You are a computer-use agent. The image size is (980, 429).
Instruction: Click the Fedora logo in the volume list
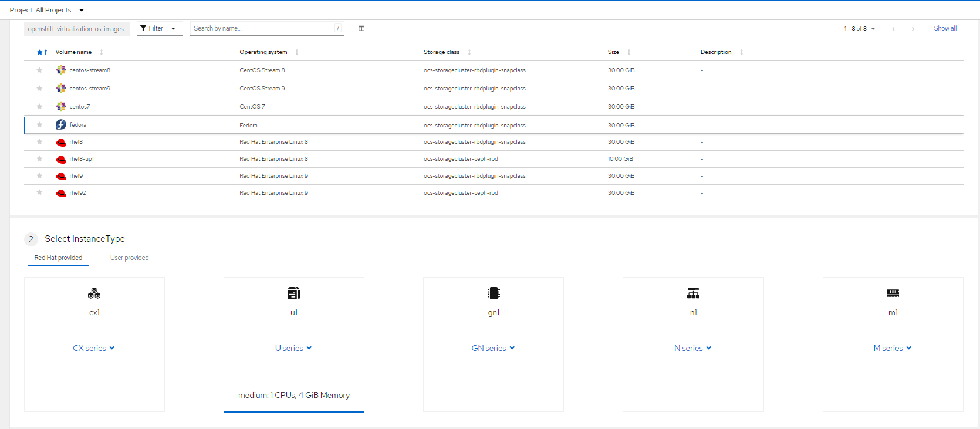click(61, 124)
